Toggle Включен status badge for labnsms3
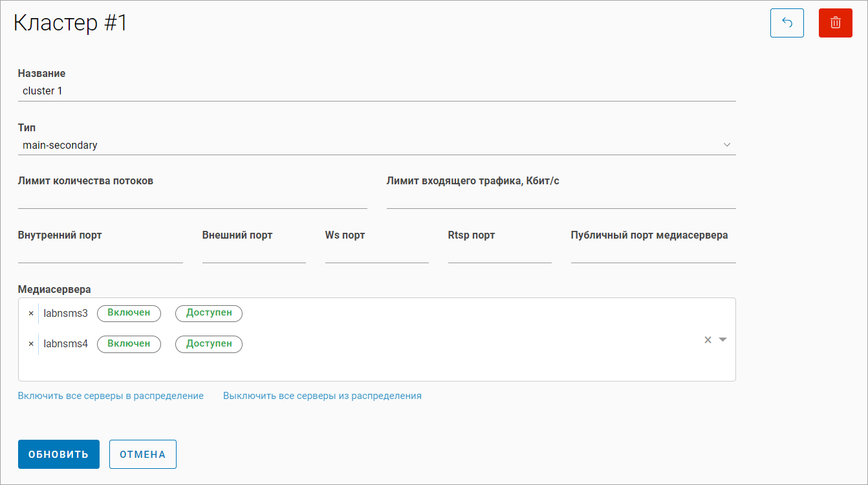Viewport: 868px width, 485px height. tap(129, 313)
